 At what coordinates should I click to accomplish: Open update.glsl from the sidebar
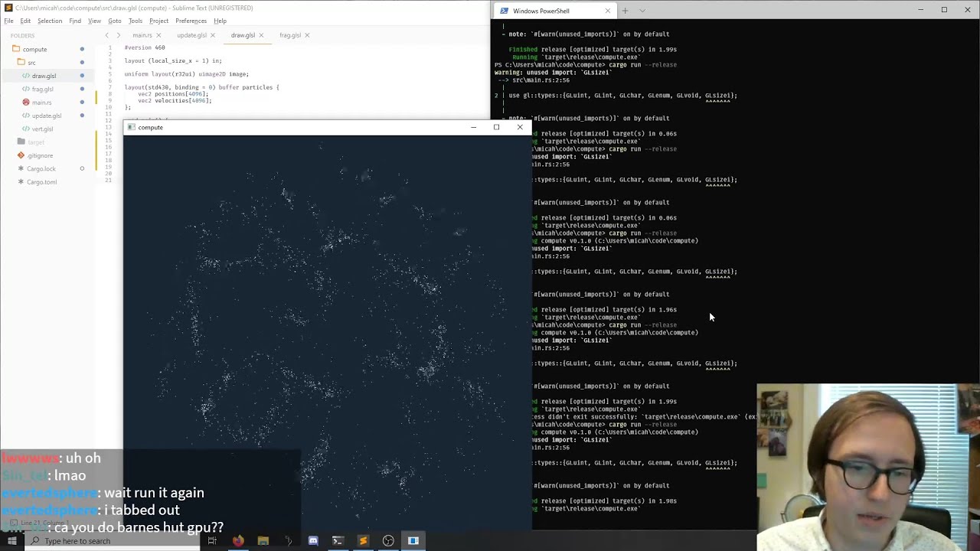pos(47,116)
